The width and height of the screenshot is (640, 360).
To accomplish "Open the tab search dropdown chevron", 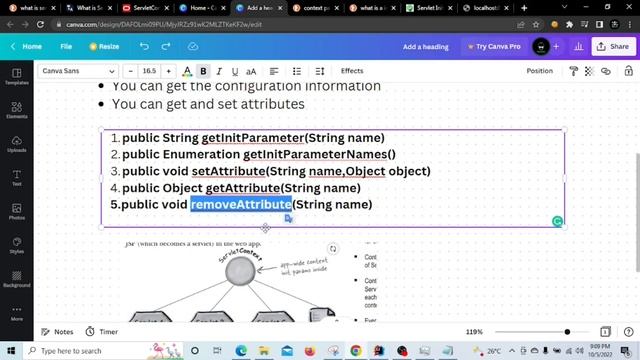I will (x=564, y=7).
